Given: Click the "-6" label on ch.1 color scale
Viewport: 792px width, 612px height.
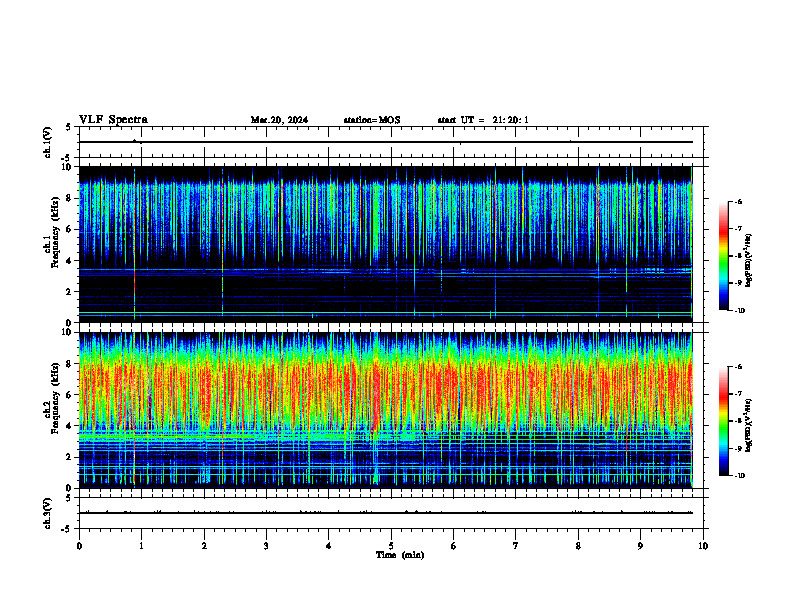Looking at the screenshot, I should point(738,202).
